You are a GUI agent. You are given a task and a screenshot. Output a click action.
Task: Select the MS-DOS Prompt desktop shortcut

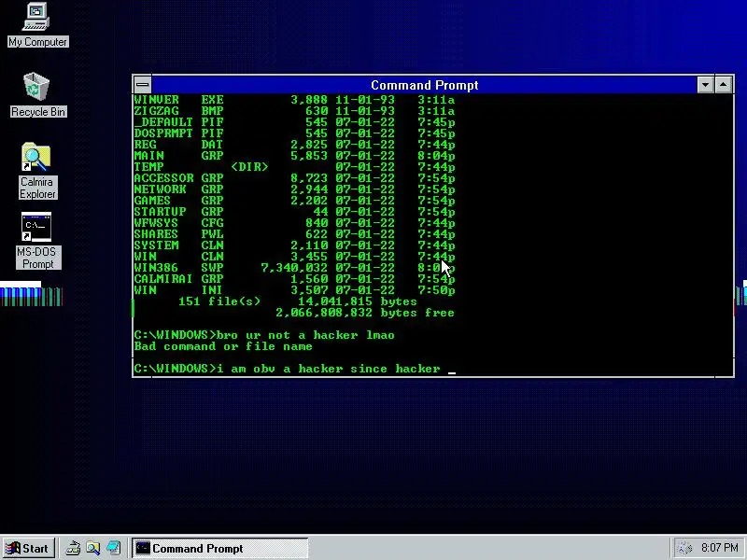(x=37, y=241)
